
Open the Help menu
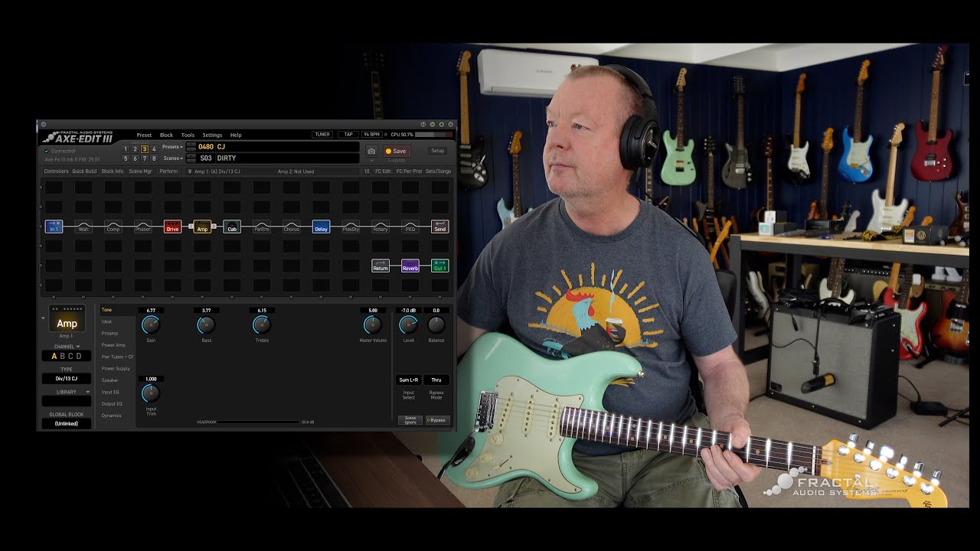[236, 135]
